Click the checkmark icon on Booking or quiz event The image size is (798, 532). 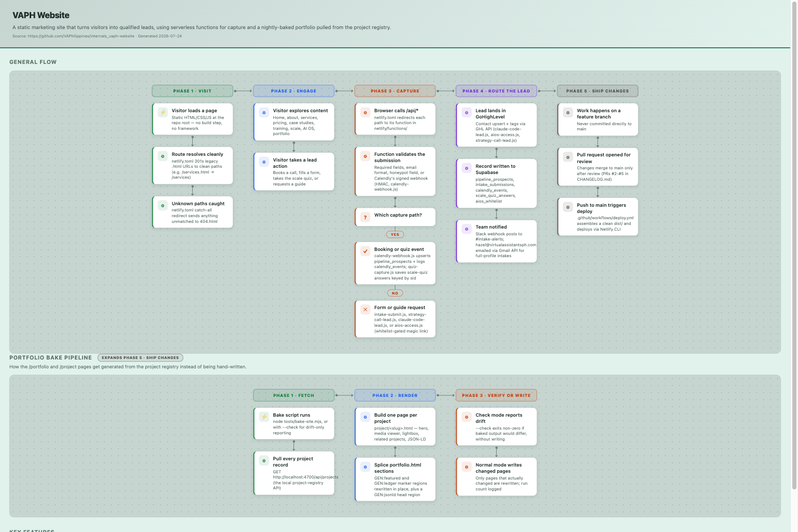(x=365, y=251)
